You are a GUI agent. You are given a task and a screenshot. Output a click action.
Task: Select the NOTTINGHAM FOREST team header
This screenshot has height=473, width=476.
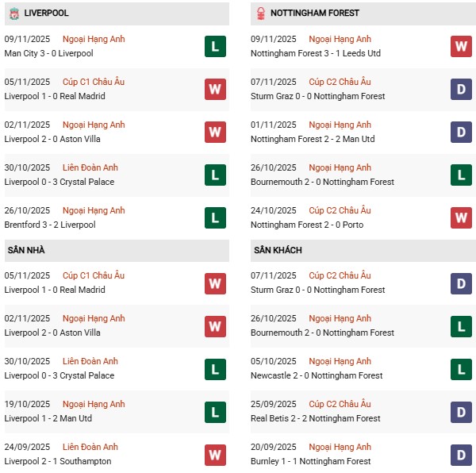pos(314,13)
